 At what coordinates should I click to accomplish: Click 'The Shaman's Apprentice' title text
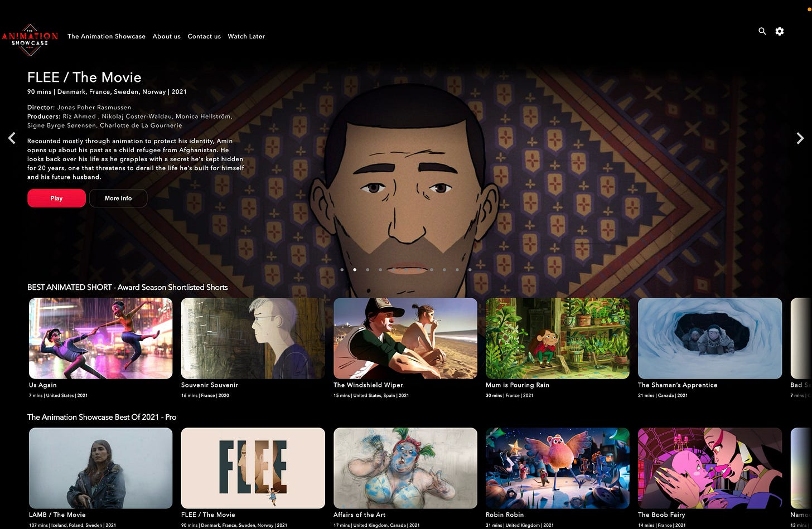pos(678,385)
